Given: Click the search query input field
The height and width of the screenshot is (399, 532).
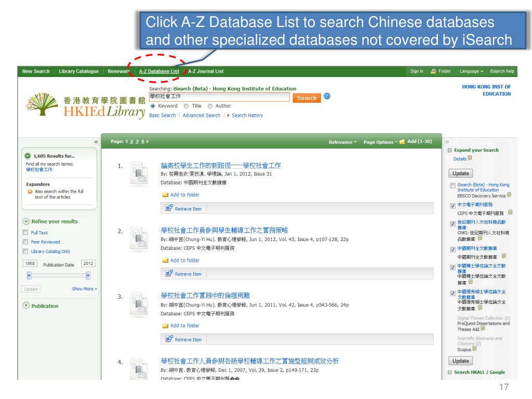Looking at the screenshot, I should [x=220, y=97].
